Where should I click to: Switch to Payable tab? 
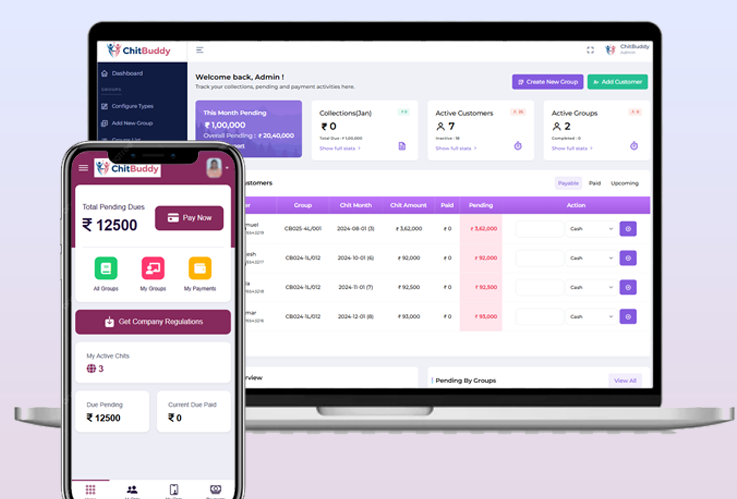pyautogui.click(x=568, y=183)
